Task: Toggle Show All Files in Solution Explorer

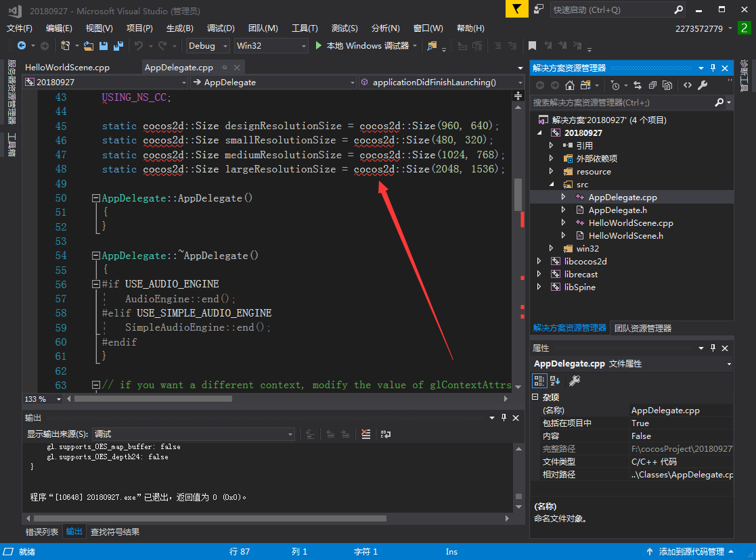Action: pyautogui.click(x=667, y=85)
